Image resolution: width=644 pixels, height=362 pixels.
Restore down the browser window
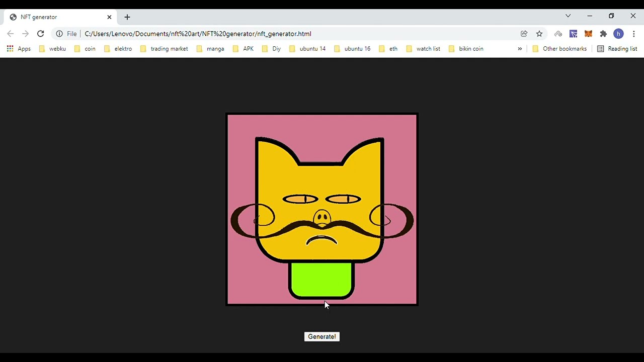pyautogui.click(x=611, y=16)
